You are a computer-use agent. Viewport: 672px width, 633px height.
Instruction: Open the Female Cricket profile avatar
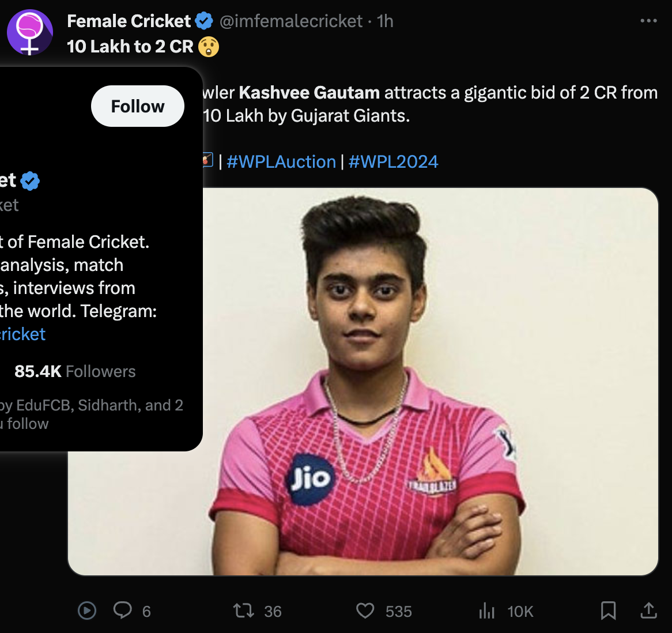(x=29, y=32)
